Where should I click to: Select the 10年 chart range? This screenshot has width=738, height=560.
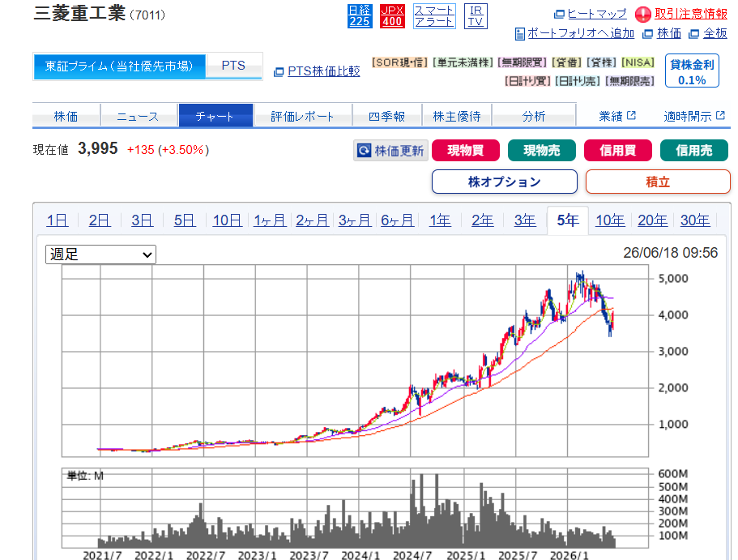pos(610,220)
